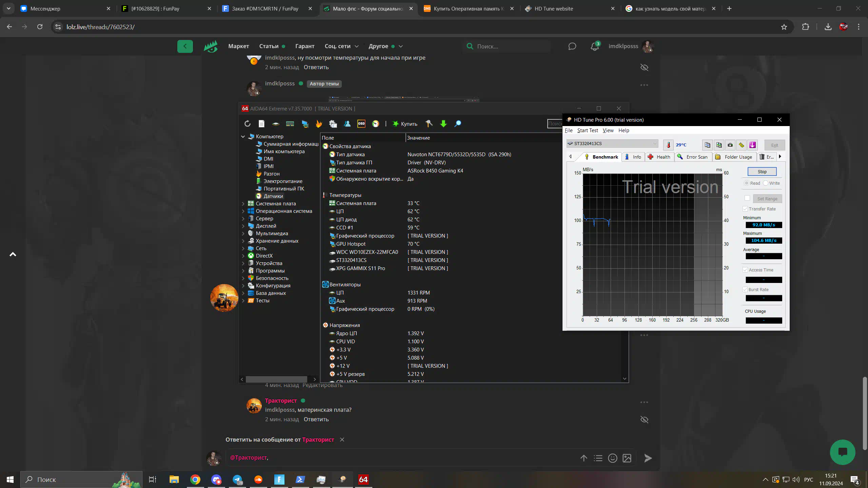Screen dimensions: 868x488
Task: Expand the Операционная система tree node
Action: pyautogui.click(x=243, y=211)
